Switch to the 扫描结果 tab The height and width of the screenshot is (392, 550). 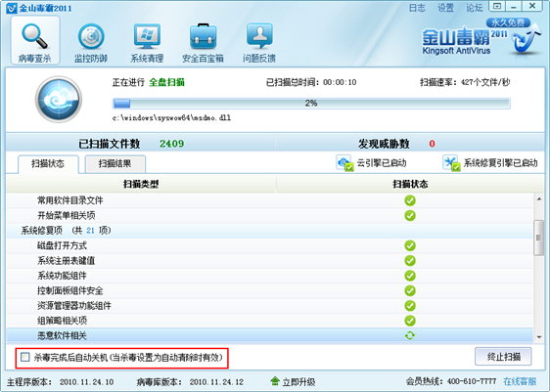click(x=115, y=163)
